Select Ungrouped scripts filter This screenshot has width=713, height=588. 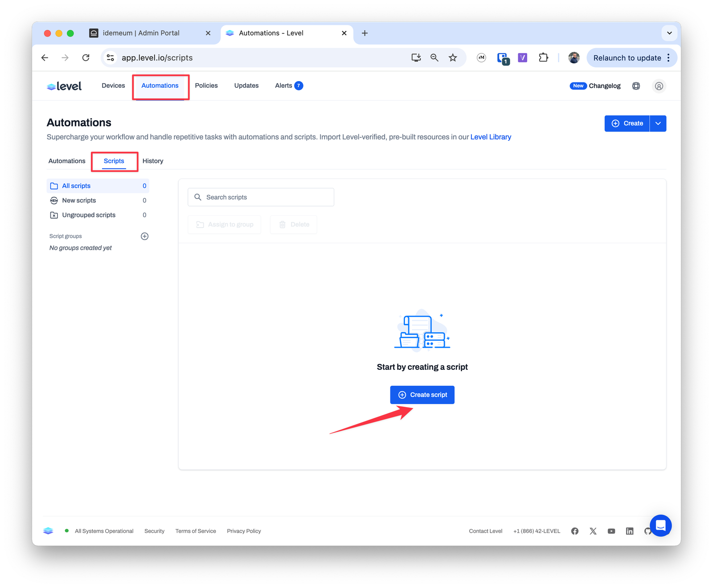tap(98, 215)
